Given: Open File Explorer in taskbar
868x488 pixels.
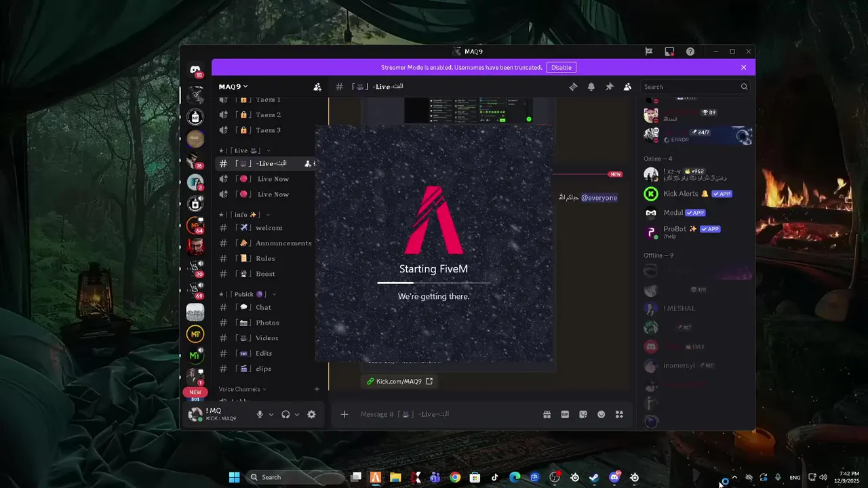Looking at the screenshot, I should click(x=395, y=477).
